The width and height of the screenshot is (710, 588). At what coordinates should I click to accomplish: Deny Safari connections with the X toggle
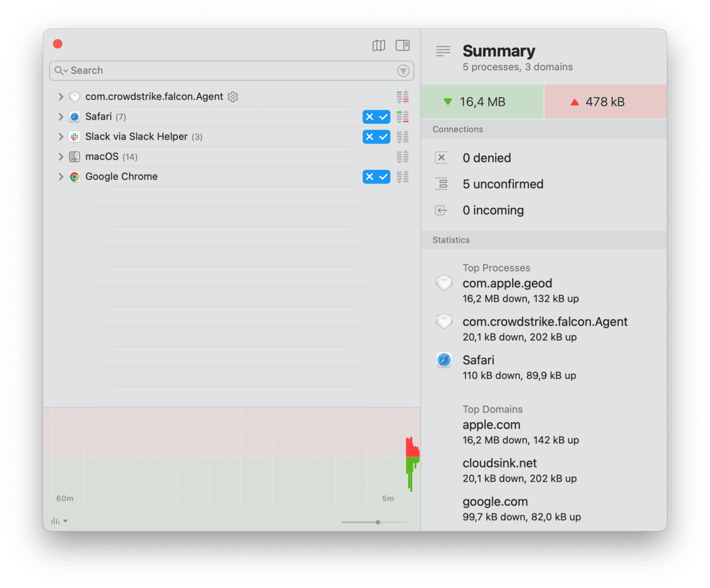369,117
